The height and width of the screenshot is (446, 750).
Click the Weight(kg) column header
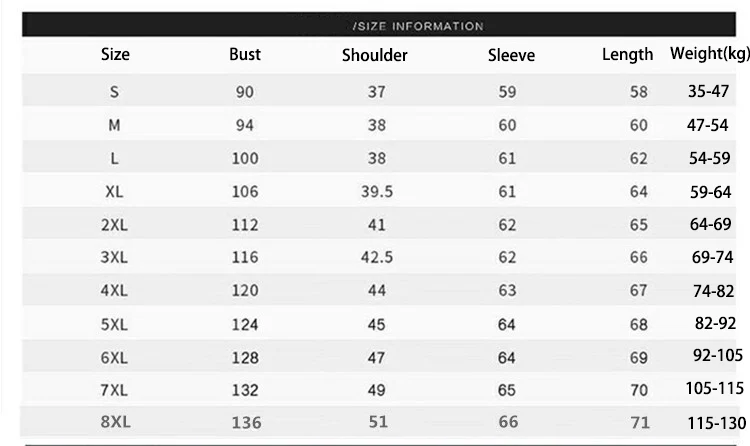pyautogui.click(x=709, y=54)
